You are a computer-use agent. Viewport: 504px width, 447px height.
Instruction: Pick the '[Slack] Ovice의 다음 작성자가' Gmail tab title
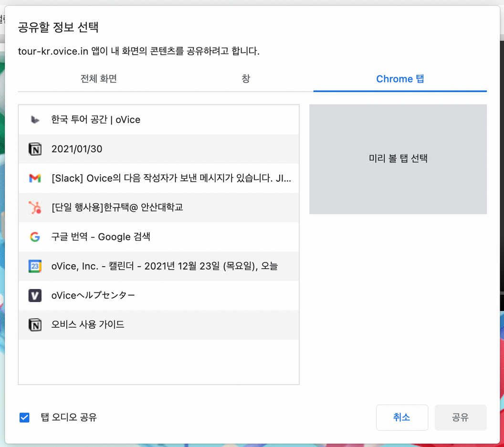click(171, 178)
